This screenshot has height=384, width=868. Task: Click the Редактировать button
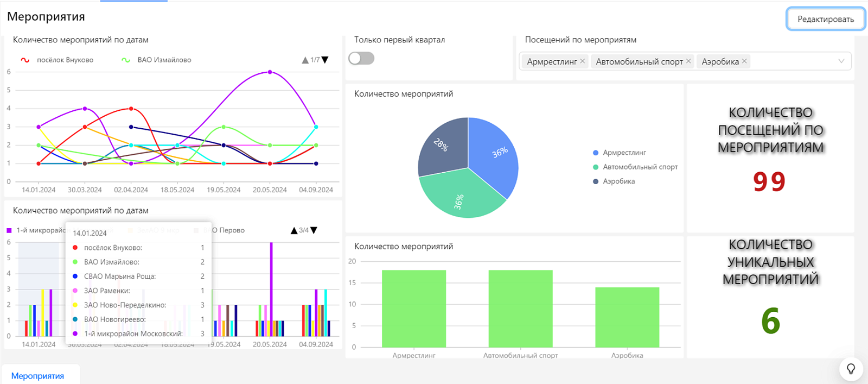[826, 19]
